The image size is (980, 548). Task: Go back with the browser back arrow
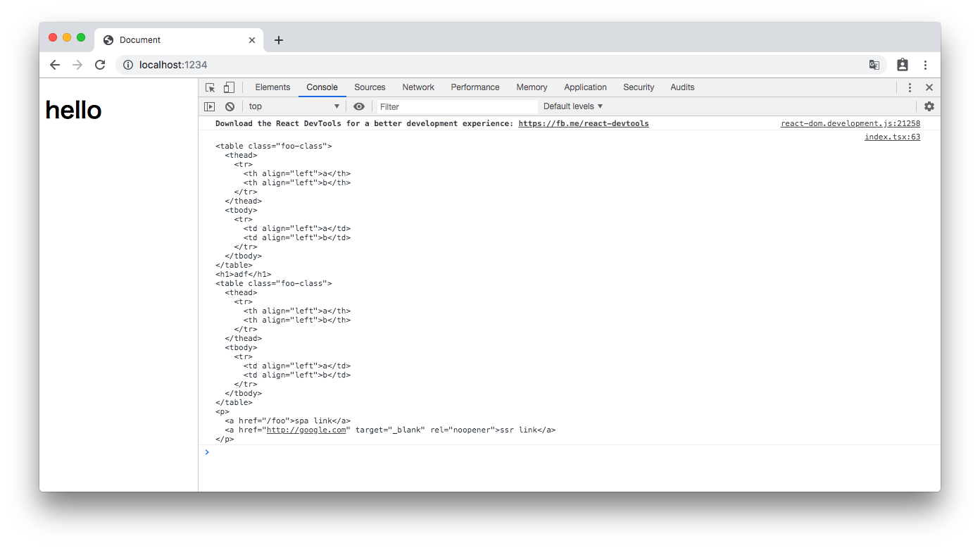click(55, 65)
